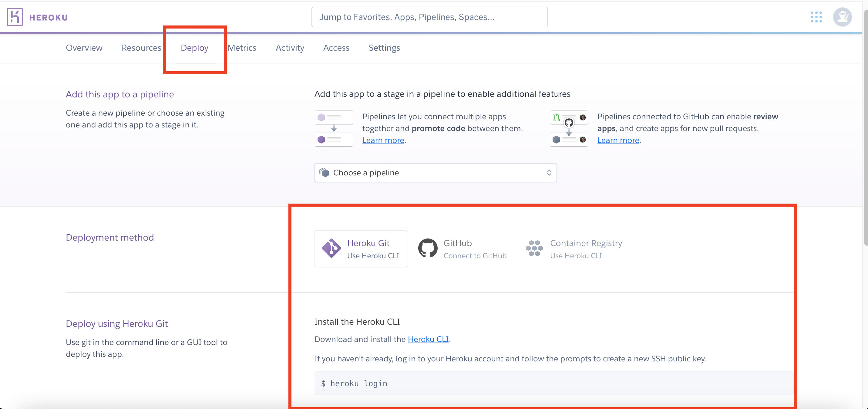Focus the Jump to Favorites search field
This screenshot has width=868, height=409.
pyautogui.click(x=429, y=17)
